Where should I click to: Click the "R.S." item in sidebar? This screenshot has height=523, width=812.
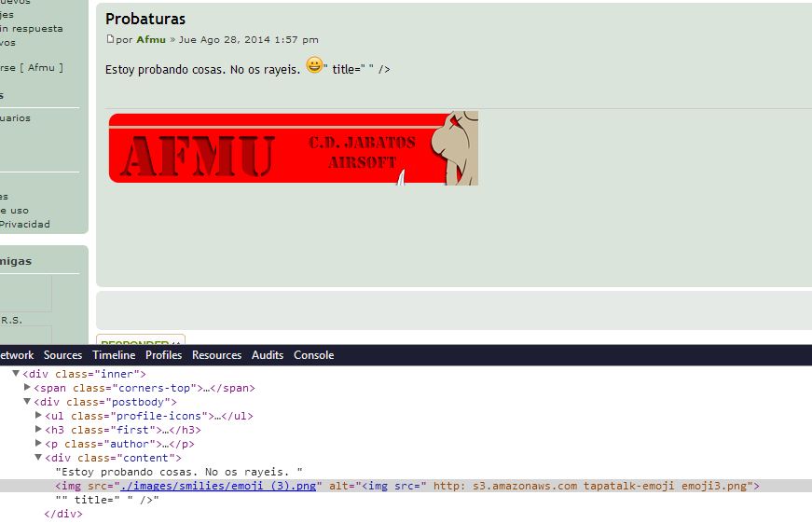(11, 320)
